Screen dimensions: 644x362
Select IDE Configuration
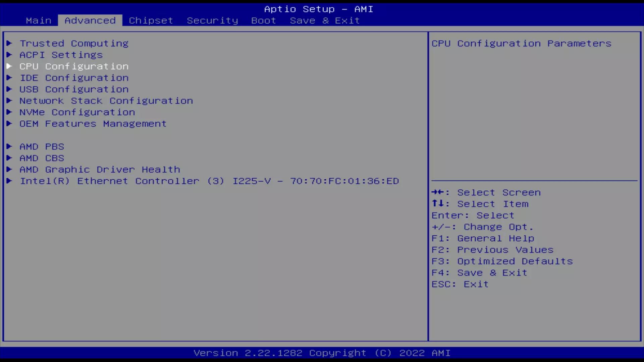pos(74,78)
